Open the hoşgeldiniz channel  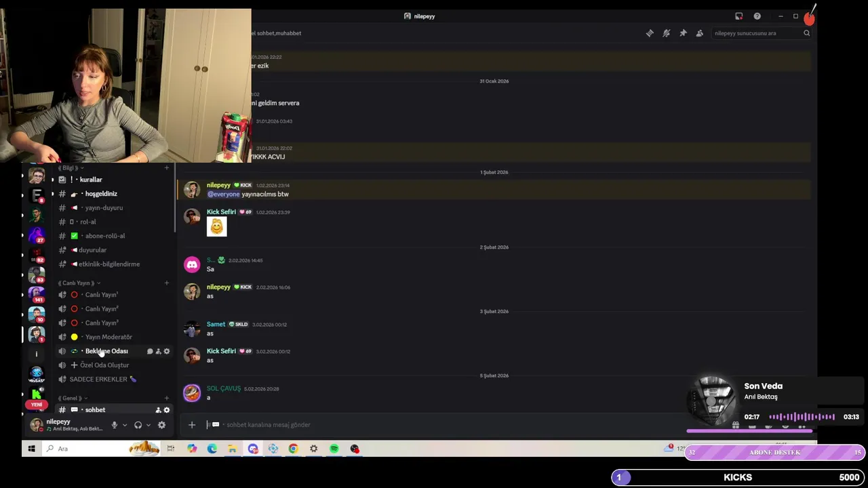coord(114,194)
